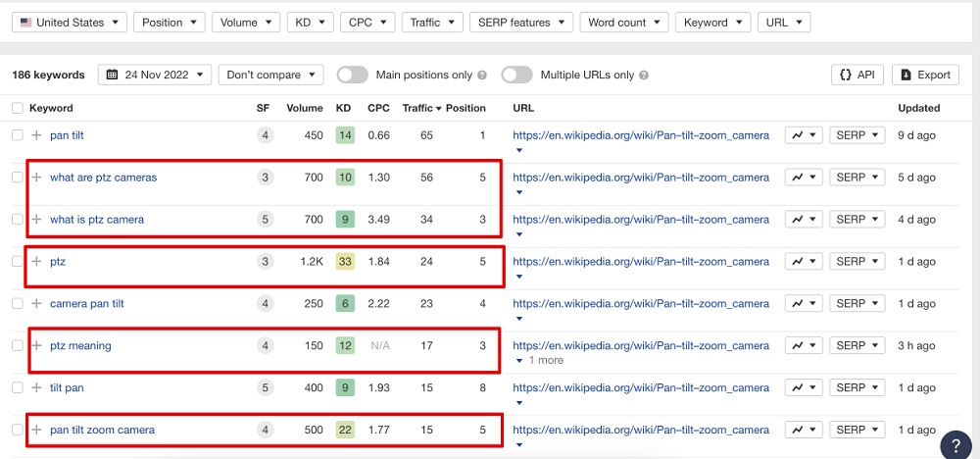Image resolution: width=980 pixels, height=459 pixels.
Task: Click plus icon beside 'tilt pan' keyword
Action: 37,387
